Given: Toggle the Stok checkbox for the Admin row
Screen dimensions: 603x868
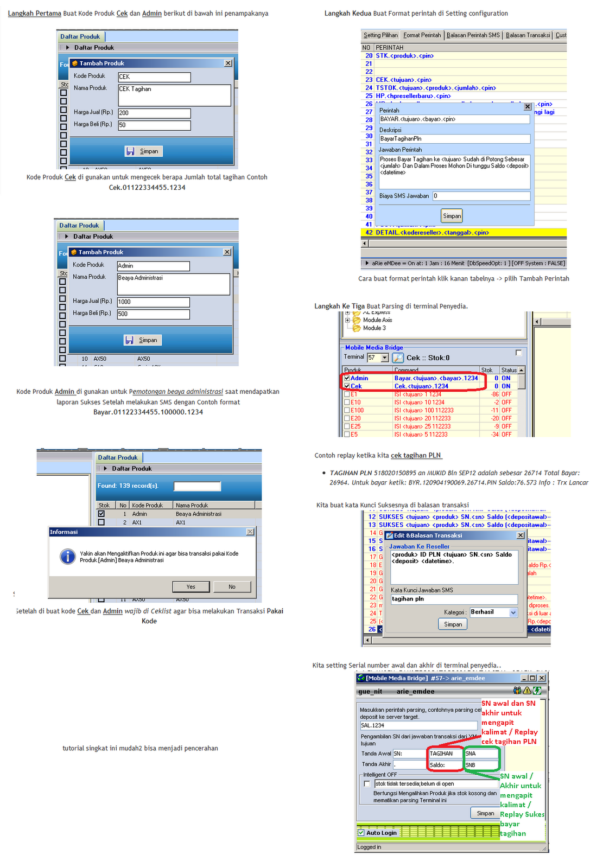Looking at the screenshot, I should pyautogui.click(x=101, y=514).
